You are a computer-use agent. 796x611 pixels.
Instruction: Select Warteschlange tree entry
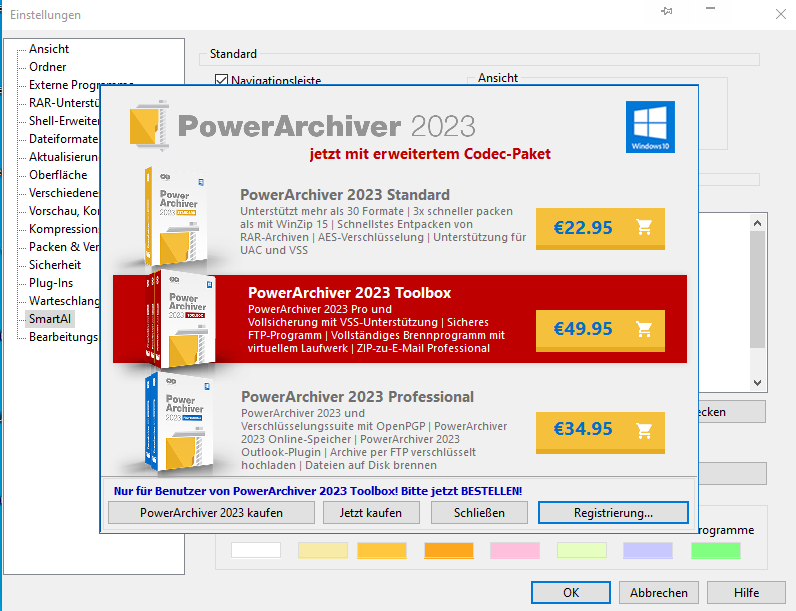(x=64, y=301)
